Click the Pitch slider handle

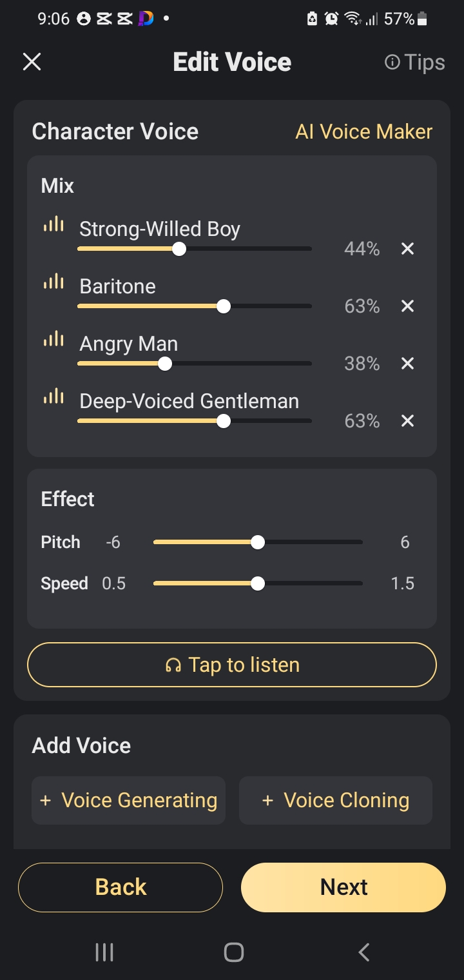coord(258,542)
